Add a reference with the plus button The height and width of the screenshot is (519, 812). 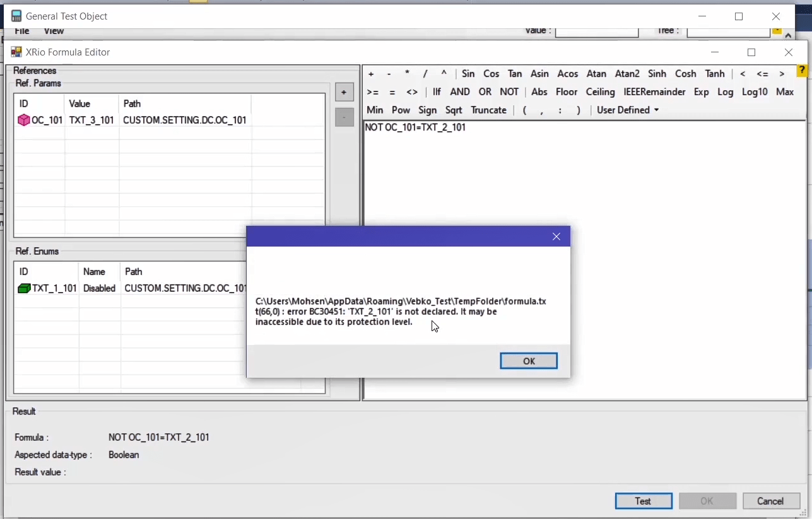point(344,93)
